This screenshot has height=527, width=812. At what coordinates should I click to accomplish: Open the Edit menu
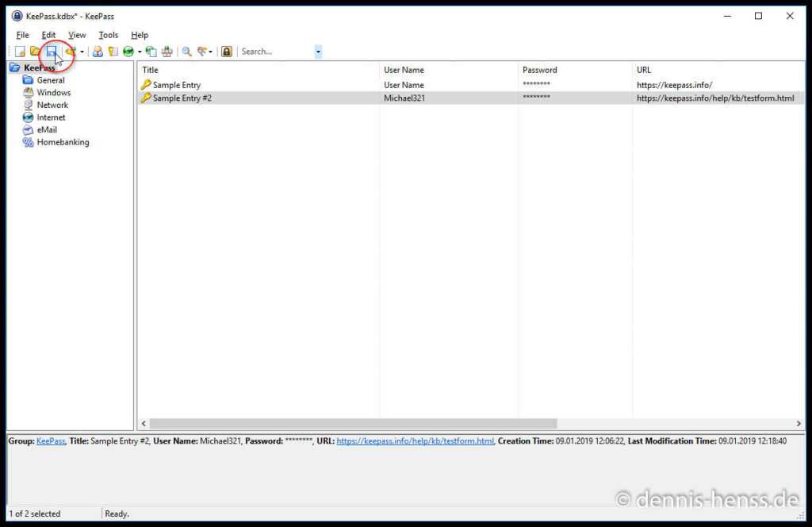coord(48,35)
